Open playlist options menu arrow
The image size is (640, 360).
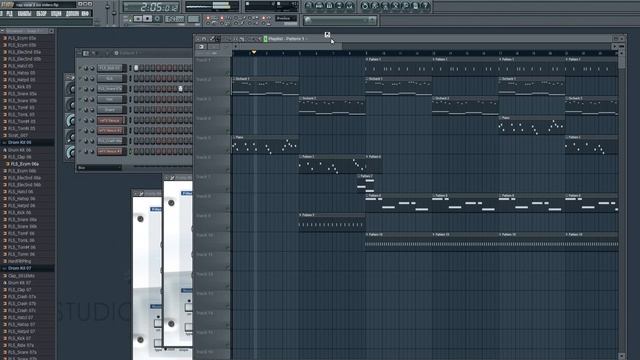tap(198, 39)
